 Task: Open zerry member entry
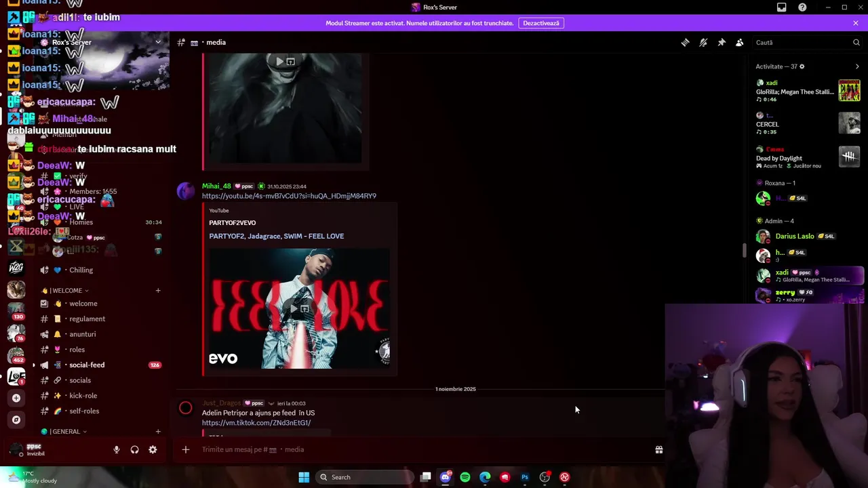808,296
